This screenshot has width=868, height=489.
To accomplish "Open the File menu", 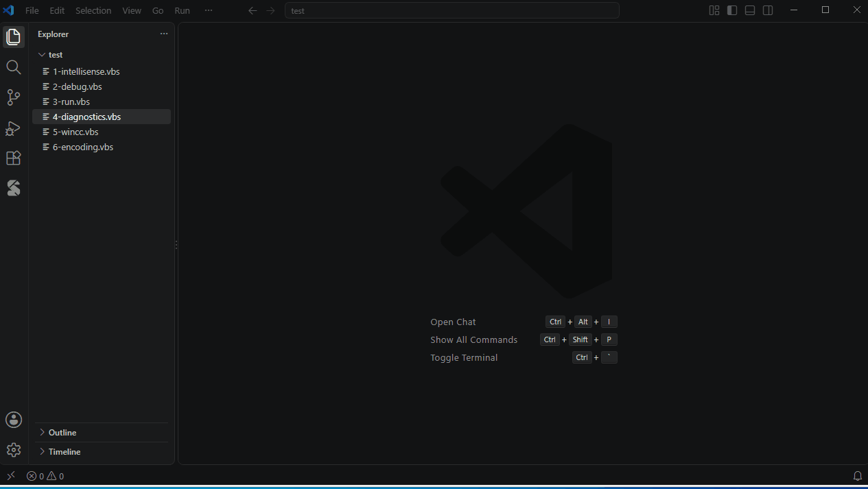I will [32, 10].
